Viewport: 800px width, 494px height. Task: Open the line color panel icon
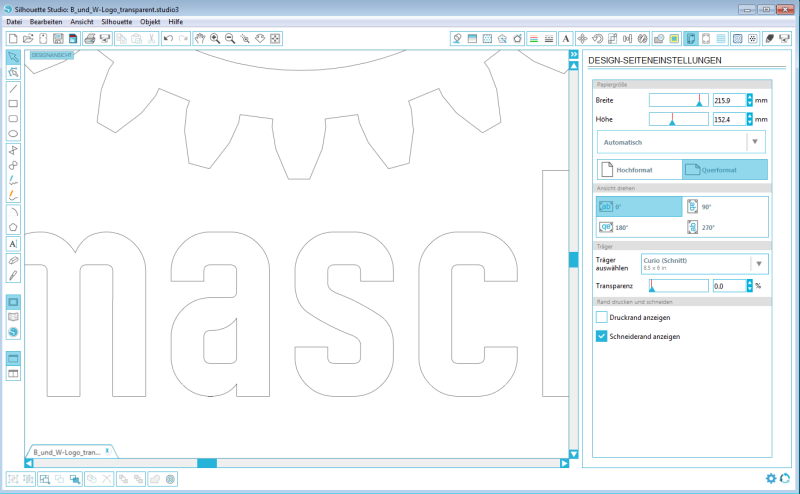tap(534, 39)
